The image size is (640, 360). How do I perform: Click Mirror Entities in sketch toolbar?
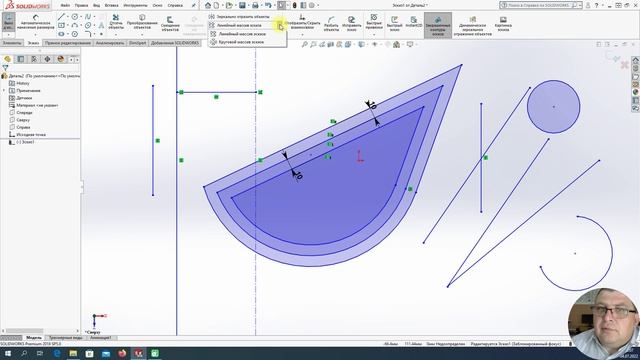[x=240, y=17]
